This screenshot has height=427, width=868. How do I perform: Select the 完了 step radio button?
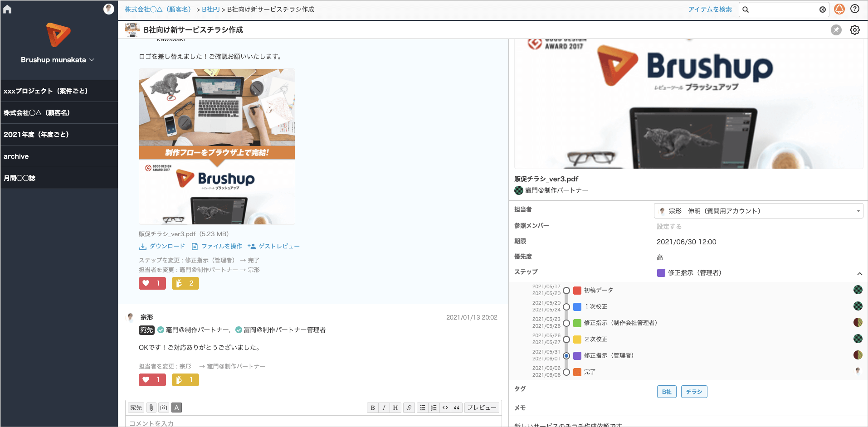point(566,372)
